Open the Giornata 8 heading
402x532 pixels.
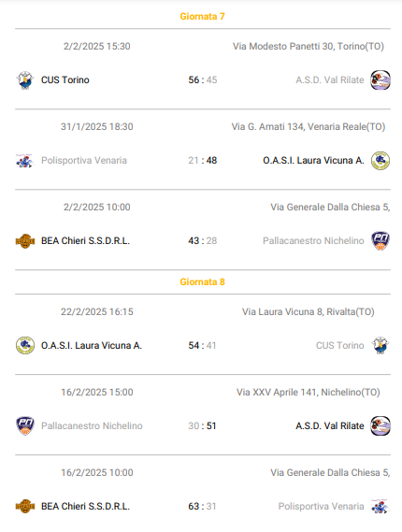(203, 282)
